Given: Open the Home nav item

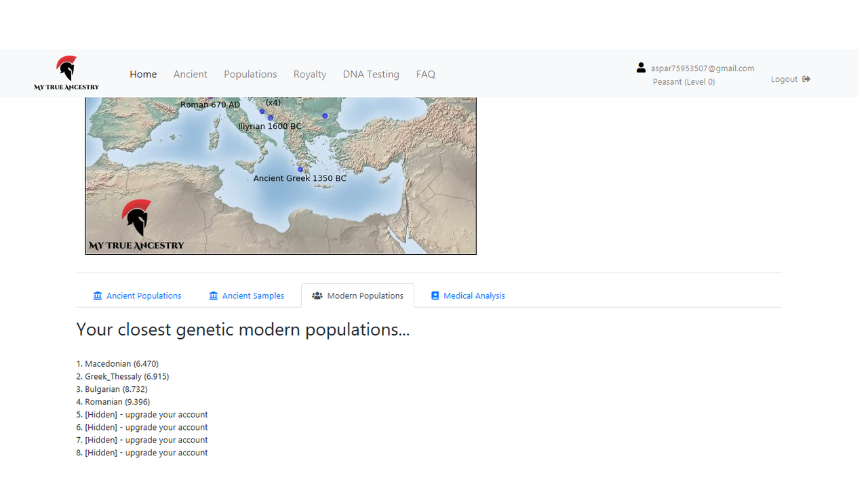Looking at the screenshot, I should coord(143,74).
